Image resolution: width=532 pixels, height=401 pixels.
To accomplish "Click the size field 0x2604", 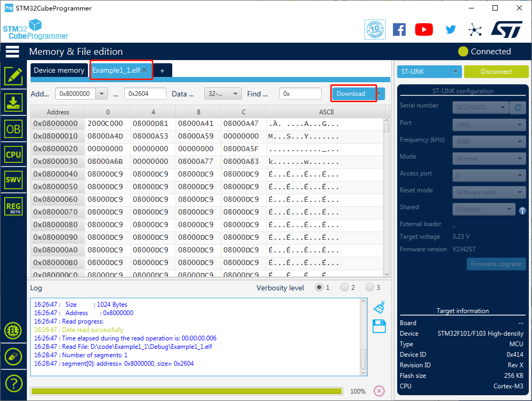I will 145,94.
